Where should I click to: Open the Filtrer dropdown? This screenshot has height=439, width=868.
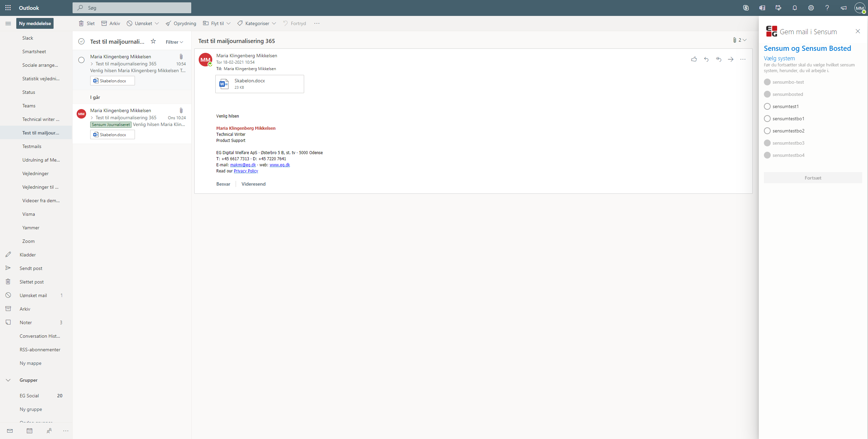tap(174, 42)
